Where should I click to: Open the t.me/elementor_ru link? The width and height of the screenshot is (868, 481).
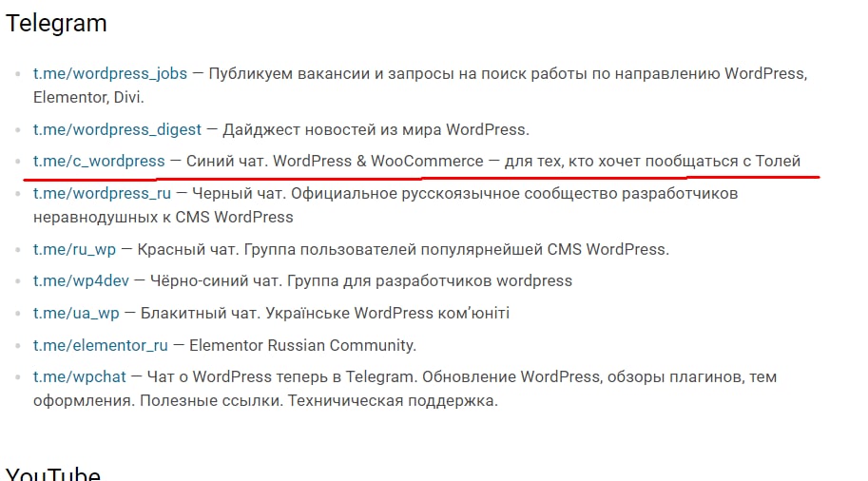tap(100, 345)
